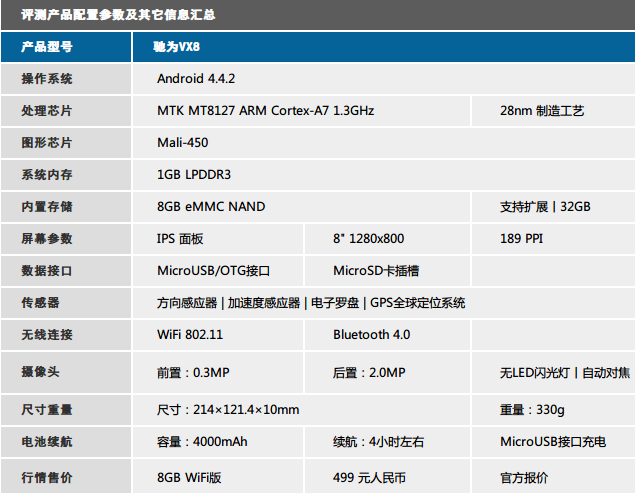Click the Mali-450 value

[183, 143]
